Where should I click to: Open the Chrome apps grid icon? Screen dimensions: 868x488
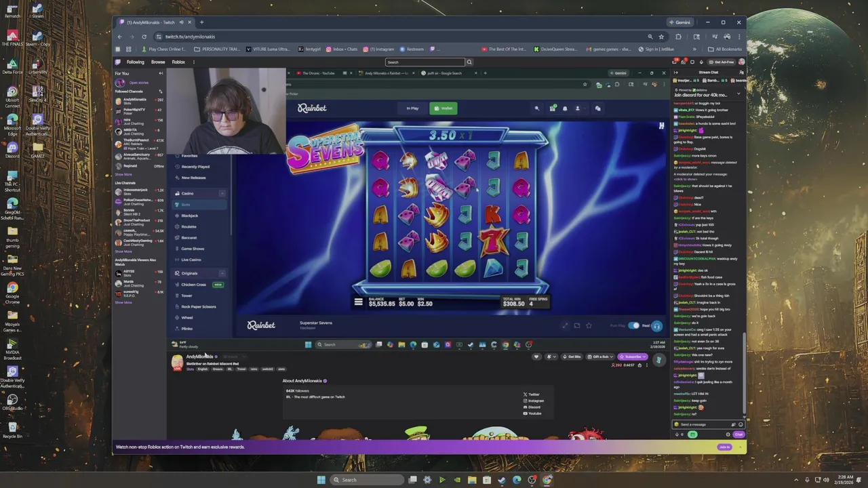129,49
